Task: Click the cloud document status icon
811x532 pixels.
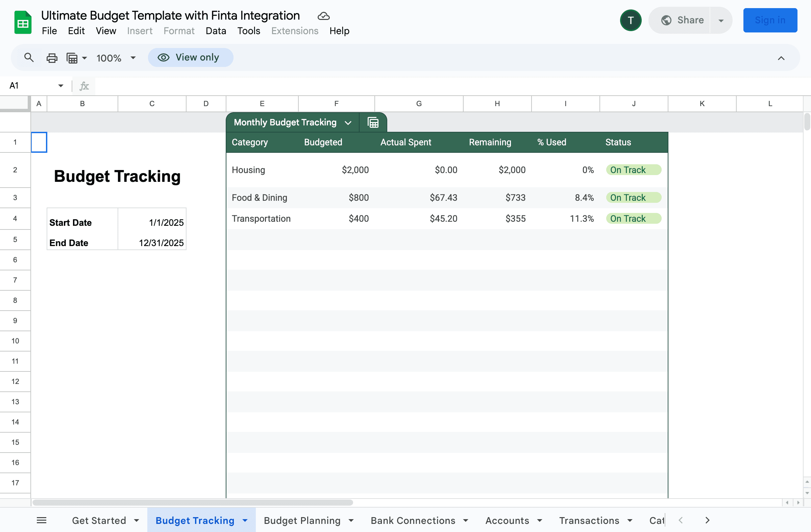Action: [x=323, y=16]
